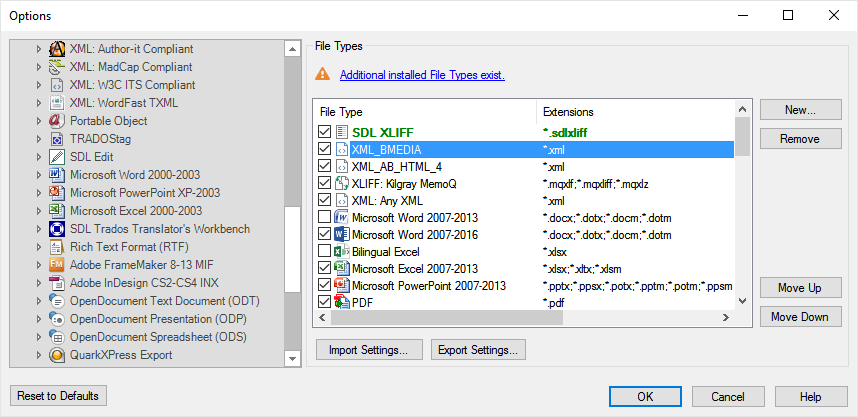The image size is (858, 417).
Task: Expand the SDL Edit tree node
Action: tap(39, 157)
